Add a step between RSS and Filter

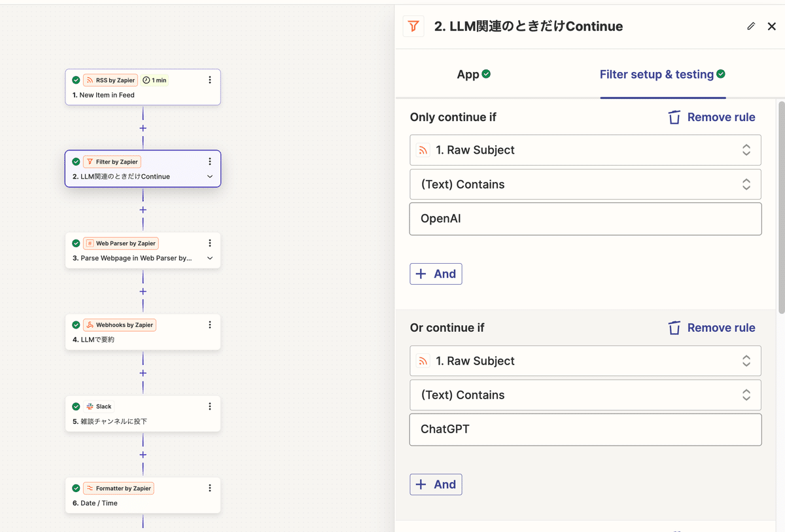coord(143,128)
